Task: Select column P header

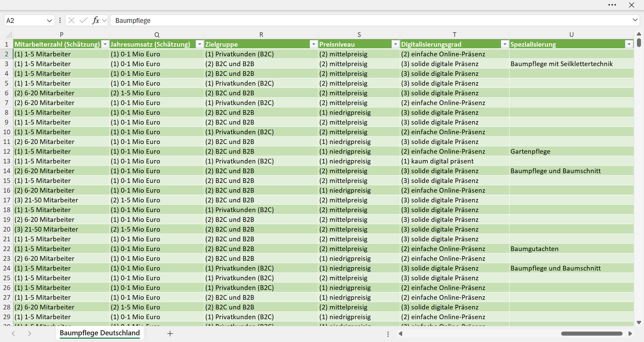Action: coord(62,35)
